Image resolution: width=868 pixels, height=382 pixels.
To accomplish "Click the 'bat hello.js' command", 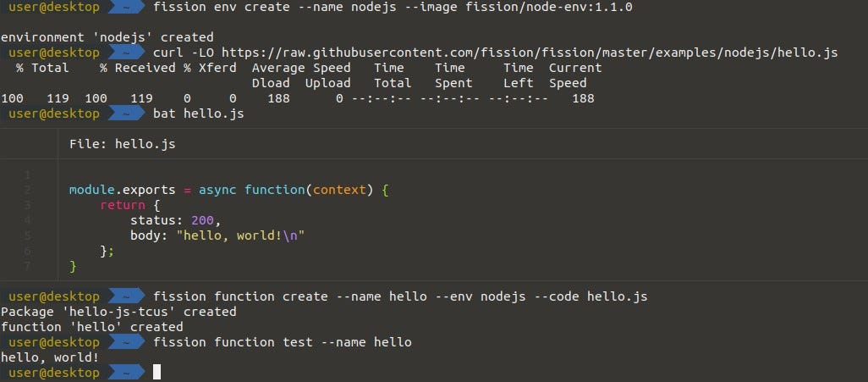I will tap(198, 113).
